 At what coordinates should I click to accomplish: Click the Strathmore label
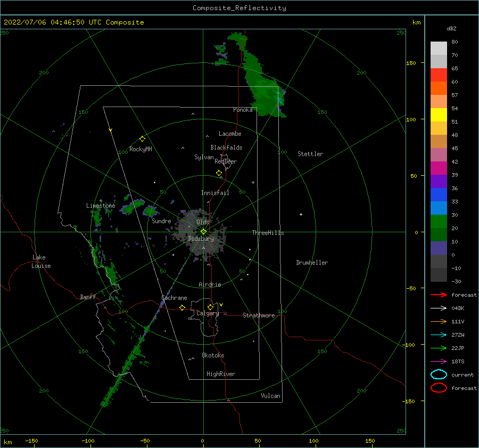tap(259, 315)
